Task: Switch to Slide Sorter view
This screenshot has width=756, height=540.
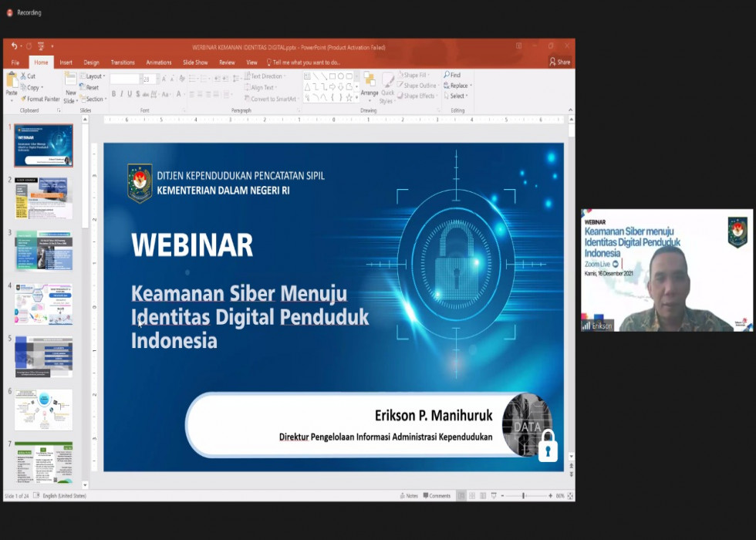Action: click(472, 496)
